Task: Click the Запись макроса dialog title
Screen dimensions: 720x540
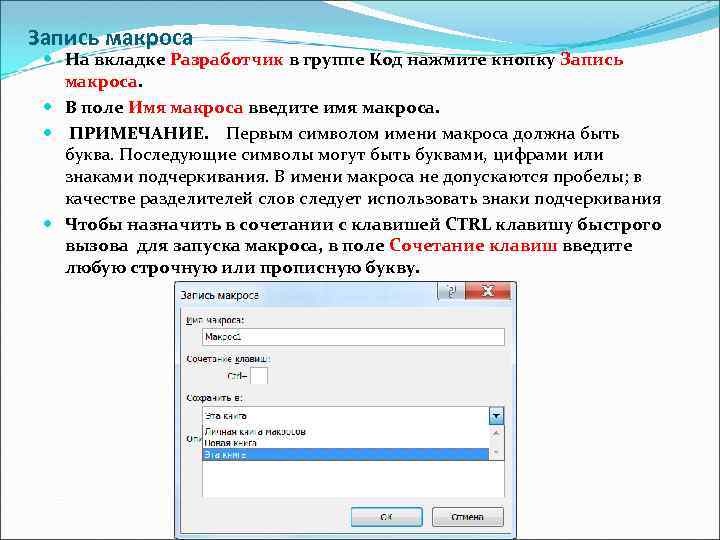Action: [219, 295]
